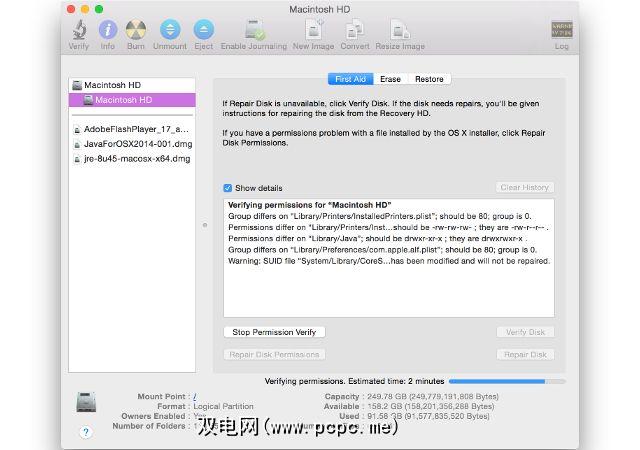Select the highlighted Macintosh HD volume
Viewport: 640px width, 450px height.
click(132, 100)
